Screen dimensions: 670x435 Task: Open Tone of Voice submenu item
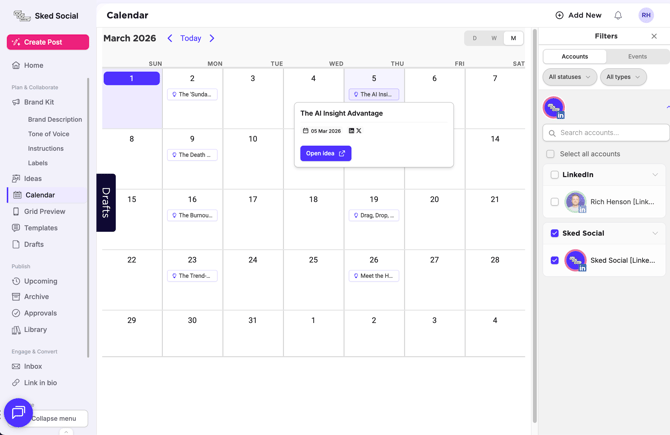click(49, 134)
